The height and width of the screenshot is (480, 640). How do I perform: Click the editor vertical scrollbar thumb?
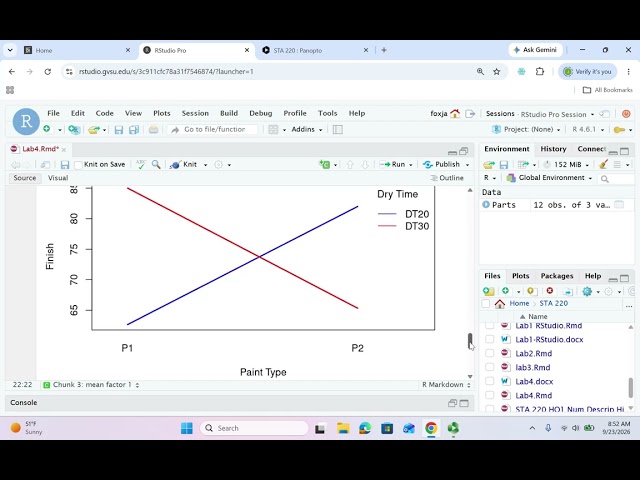(x=470, y=341)
